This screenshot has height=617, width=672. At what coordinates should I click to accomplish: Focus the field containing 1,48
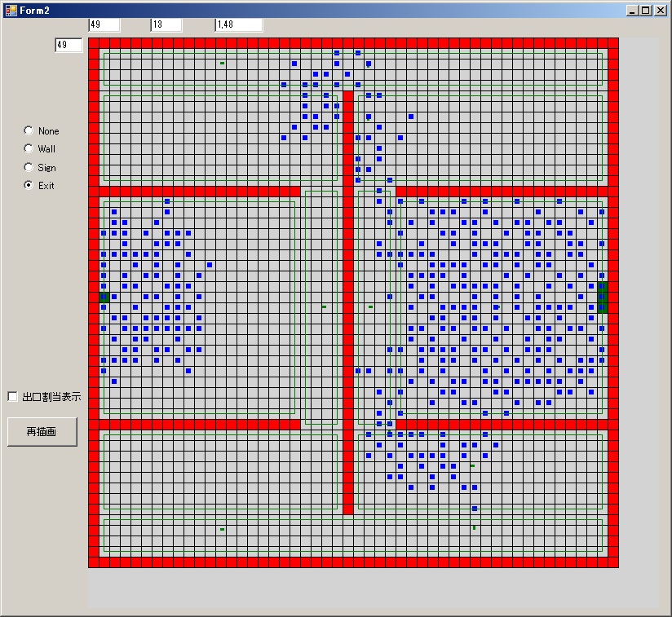pos(238,24)
